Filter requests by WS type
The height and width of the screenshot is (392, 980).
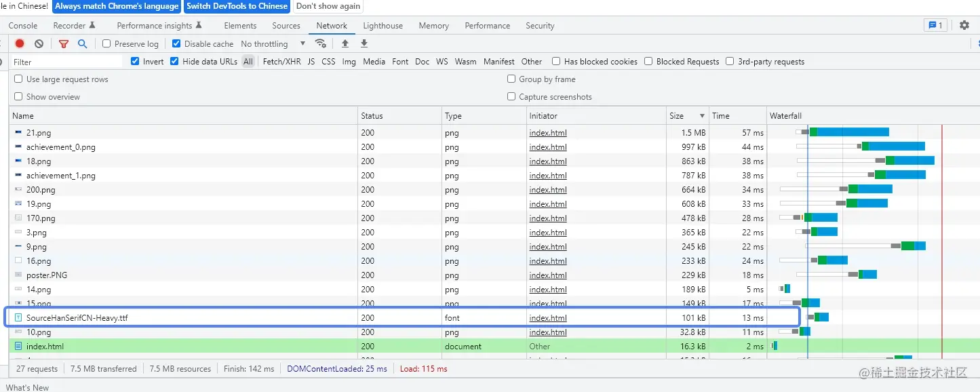[442, 61]
